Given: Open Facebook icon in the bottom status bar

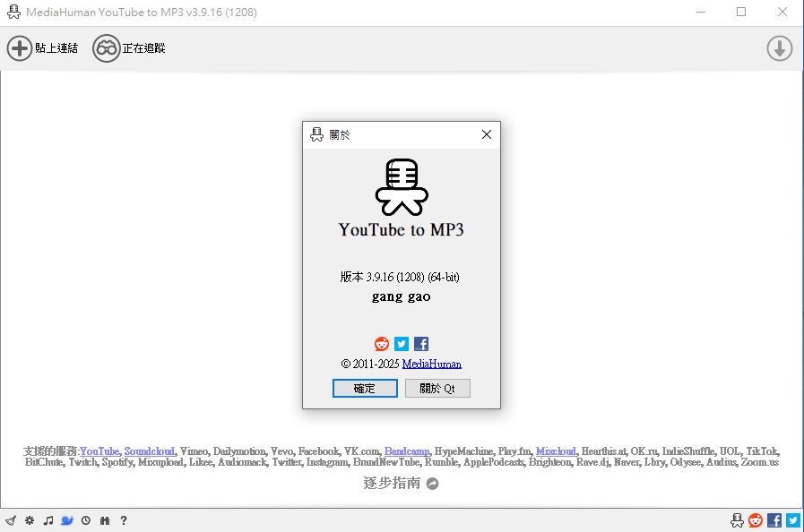Looking at the screenshot, I should [x=774, y=520].
